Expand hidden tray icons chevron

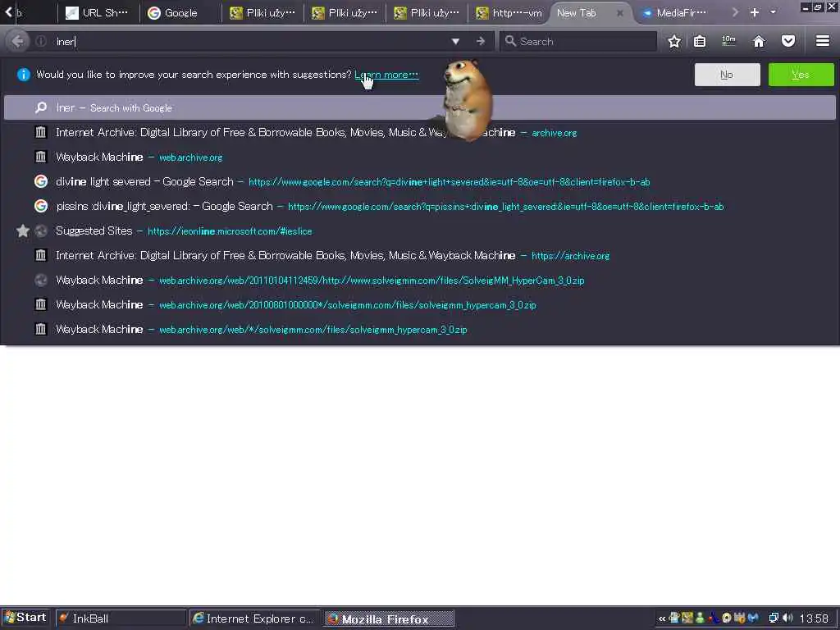coord(662,619)
